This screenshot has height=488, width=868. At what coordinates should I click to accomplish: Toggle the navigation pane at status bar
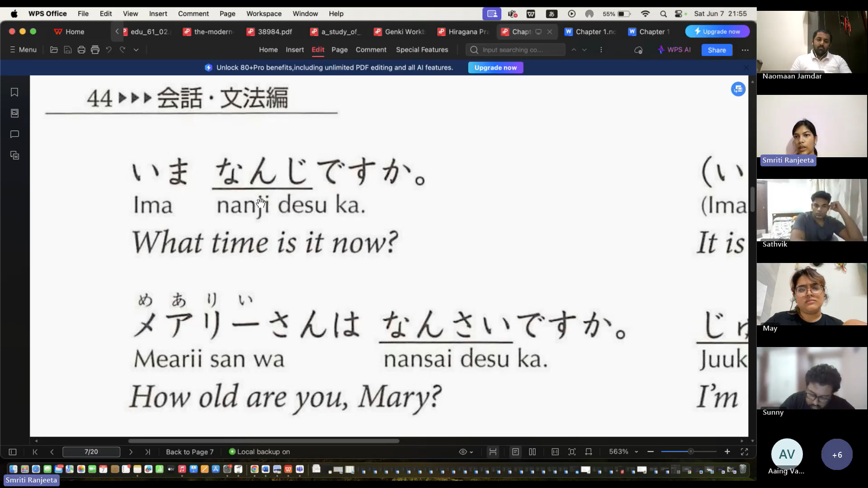[x=12, y=452]
